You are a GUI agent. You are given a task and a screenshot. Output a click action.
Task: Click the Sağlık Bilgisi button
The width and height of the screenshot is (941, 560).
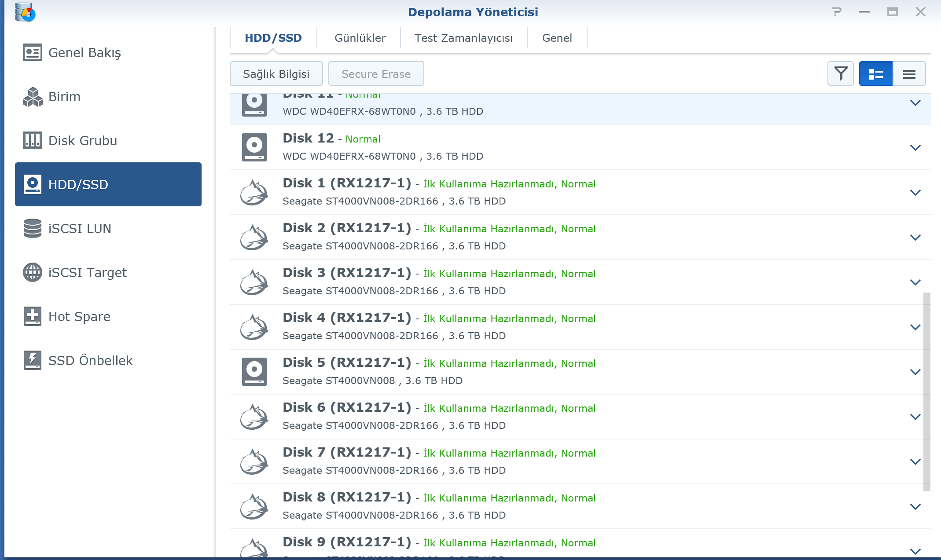pyautogui.click(x=276, y=74)
